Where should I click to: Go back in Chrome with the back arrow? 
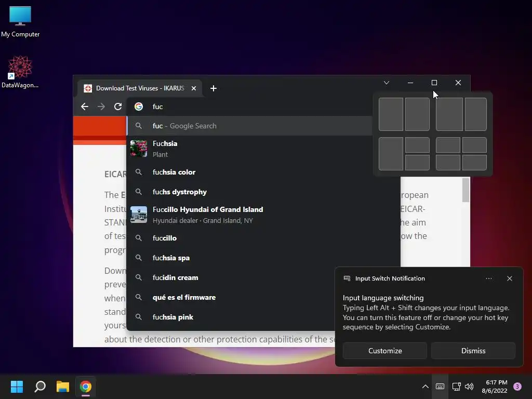pos(85,107)
